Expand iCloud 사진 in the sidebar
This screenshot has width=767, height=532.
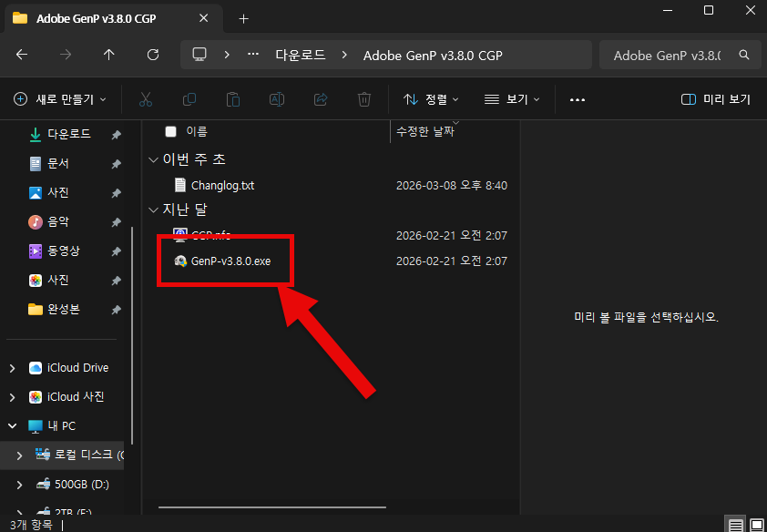coord(12,397)
